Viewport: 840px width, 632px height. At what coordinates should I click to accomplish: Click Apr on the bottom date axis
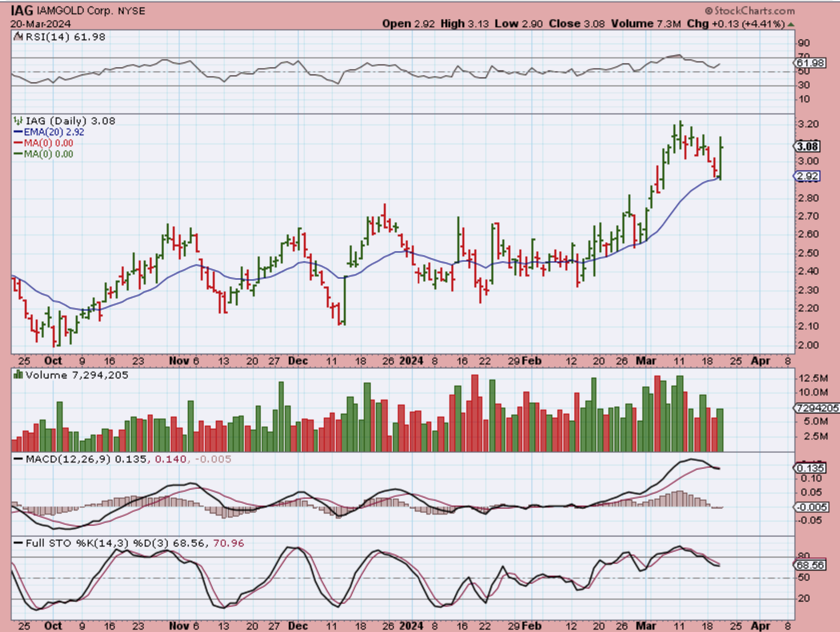760,626
